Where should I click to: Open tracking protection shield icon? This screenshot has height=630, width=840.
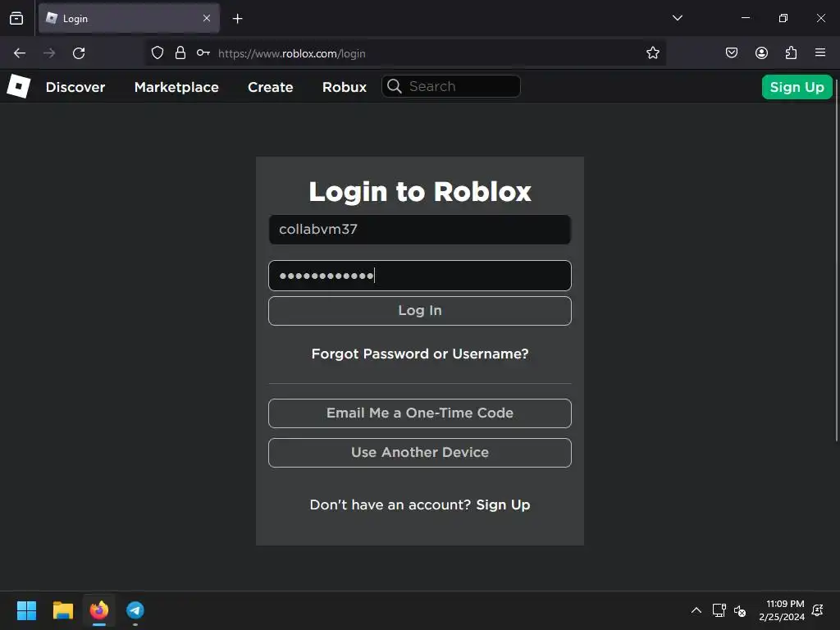[157, 53]
